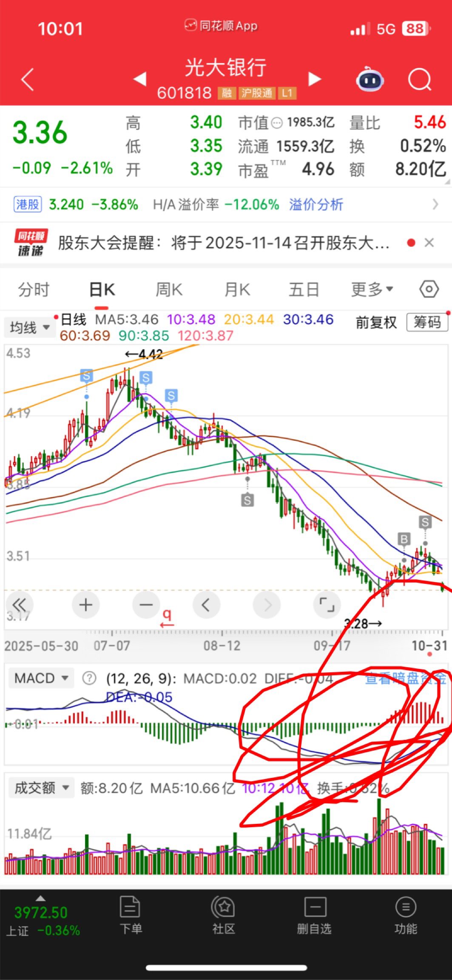Image resolution: width=452 pixels, height=980 pixels.
Task: Tap the gray S marker near 08-12
Action: [x=247, y=500]
